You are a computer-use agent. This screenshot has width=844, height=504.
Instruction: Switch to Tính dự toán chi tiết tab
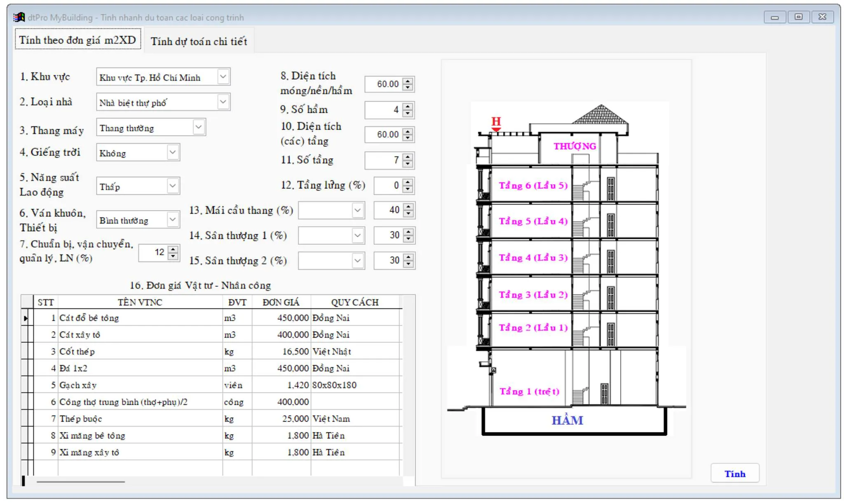(199, 41)
